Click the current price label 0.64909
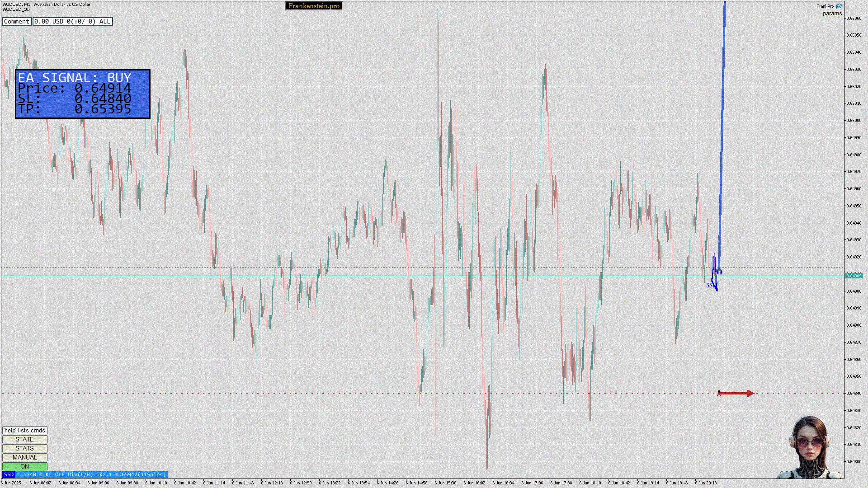 point(854,276)
